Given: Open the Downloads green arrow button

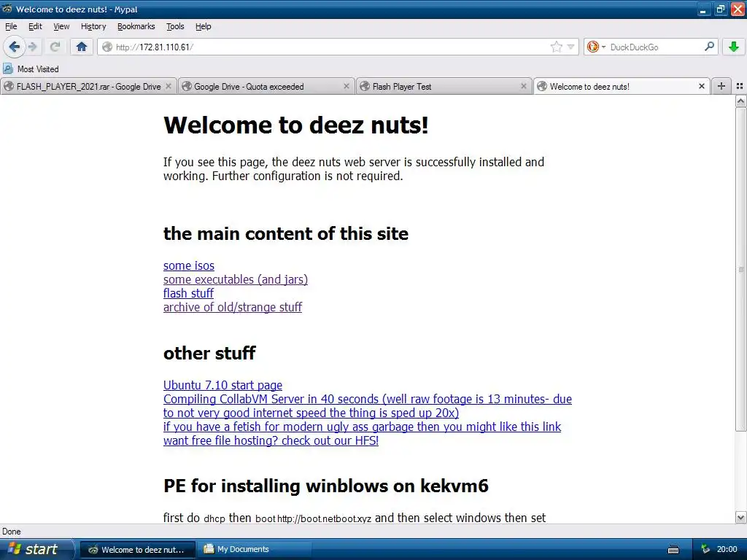Looking at the screenshot, I should coord(734,47).
